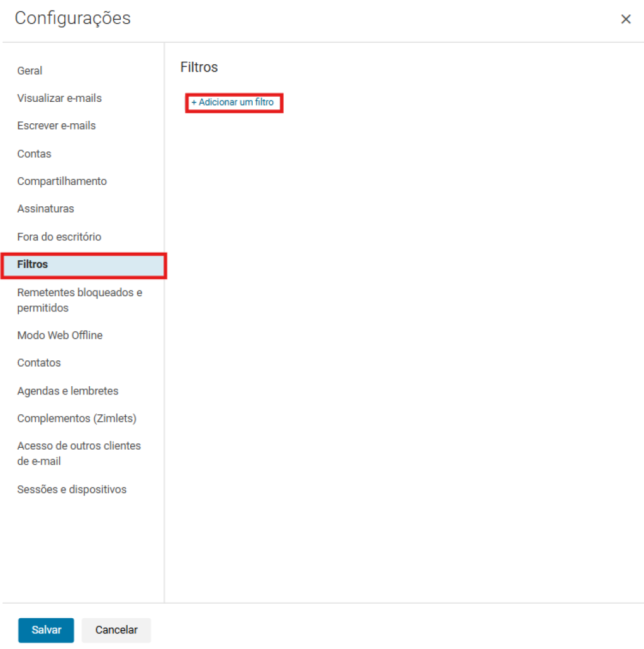Select Modo Web Offline settings
Image resolution: width=644 pixels, height=649 pixels.
(x=60, y=335)
